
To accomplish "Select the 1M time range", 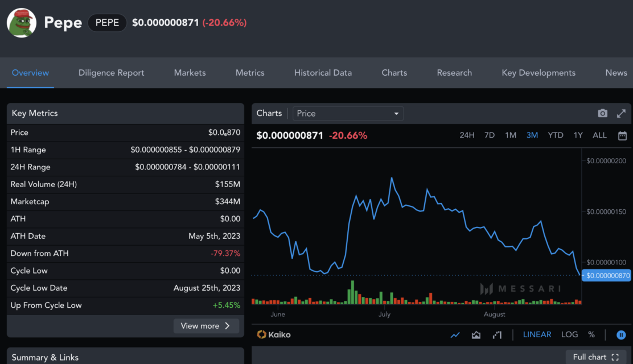I will click(x=510, y=135).
